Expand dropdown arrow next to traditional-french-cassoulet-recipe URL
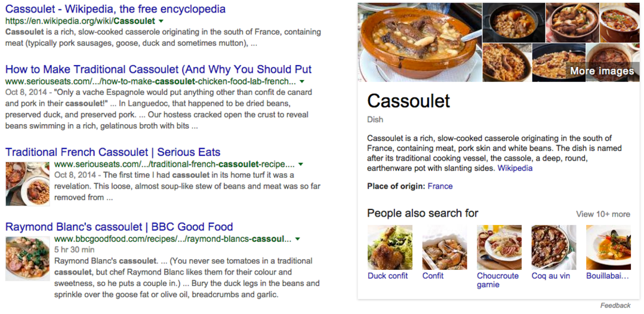Screen dimensions: 644x314 pyautogui.click(x=301, y=164)
